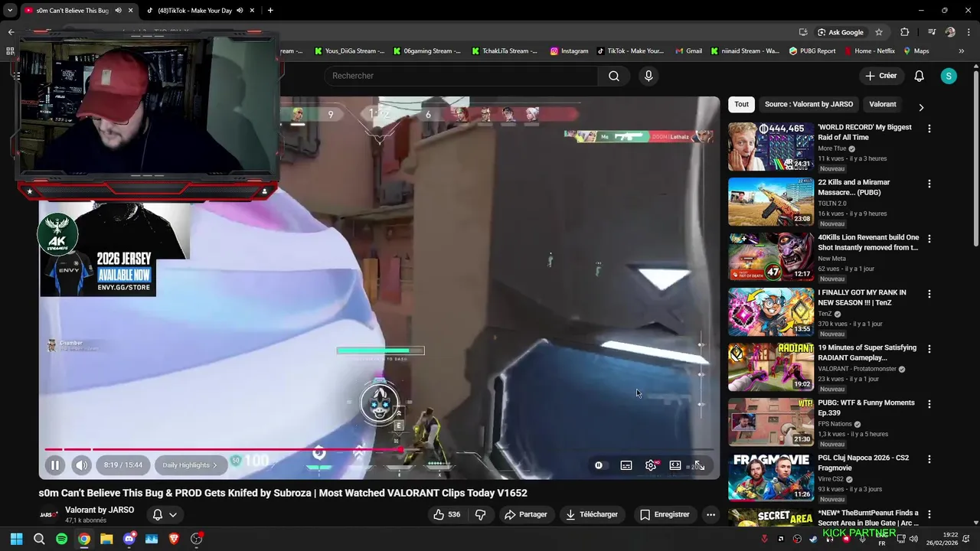Open the Créer create menu
Viewport: 980px width, 551px height.
pyautogui.click(x=881, y=76)
